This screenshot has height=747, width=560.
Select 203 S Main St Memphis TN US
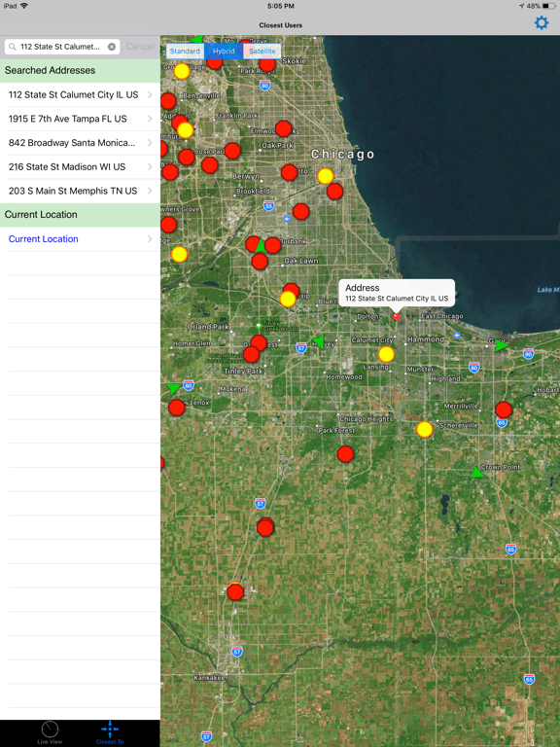(80, 191)
